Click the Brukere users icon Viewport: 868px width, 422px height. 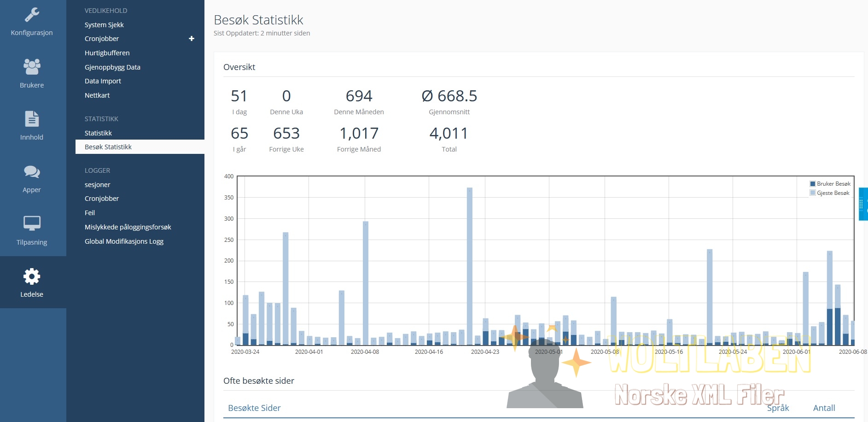point(32,67)
